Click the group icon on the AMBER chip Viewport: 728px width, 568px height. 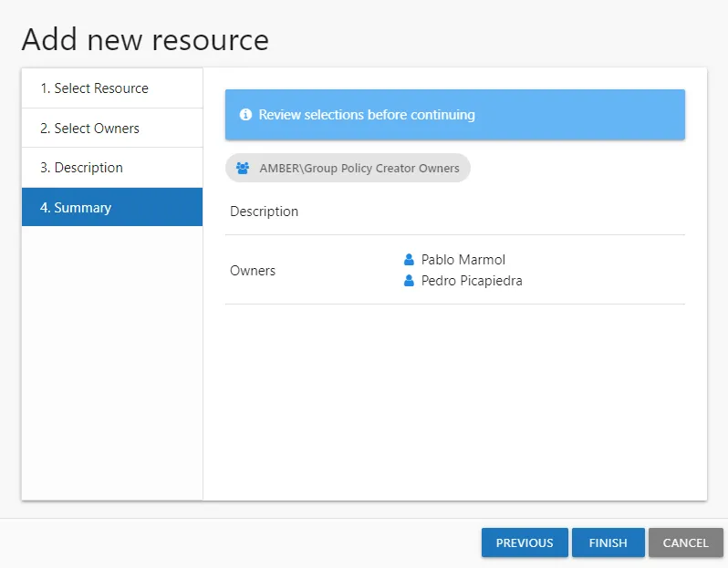pyautogui.click(x=243, y=168)
